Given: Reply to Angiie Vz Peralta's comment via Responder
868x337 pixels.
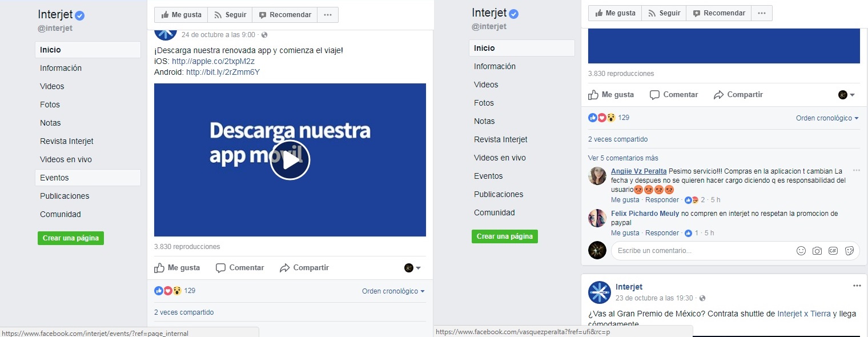Looking at the screenshot, I should (x=662, y=200).
